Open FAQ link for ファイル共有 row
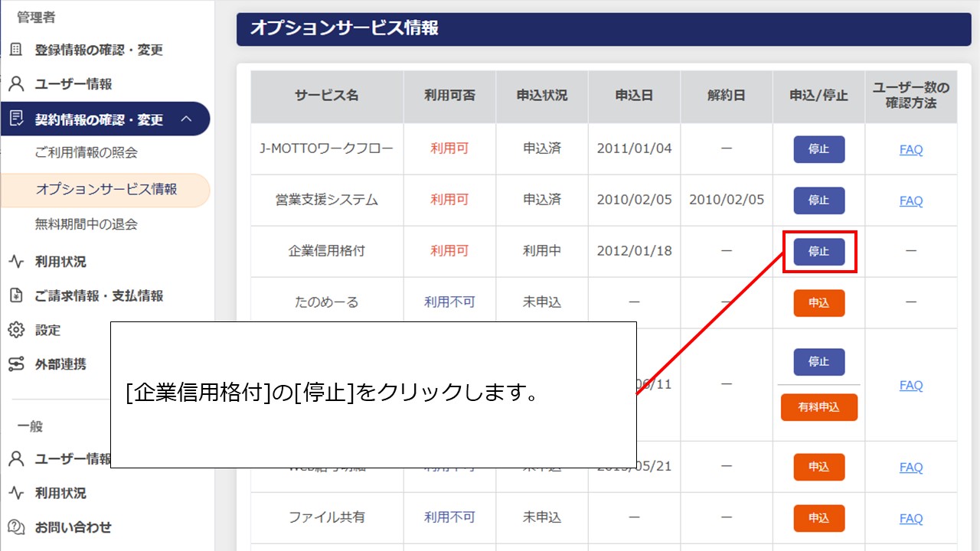Image resolution: width=980 pixels, height=551 pixels. coord(910,519)
